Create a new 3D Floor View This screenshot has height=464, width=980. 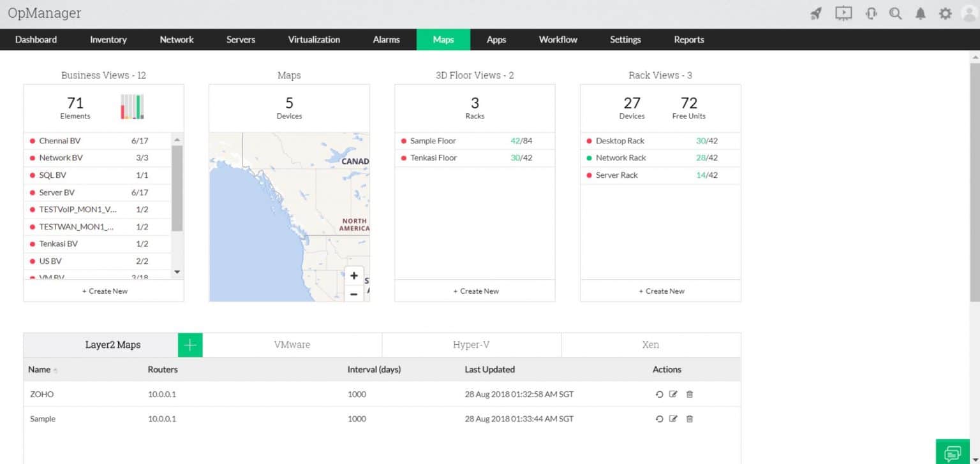475,291
